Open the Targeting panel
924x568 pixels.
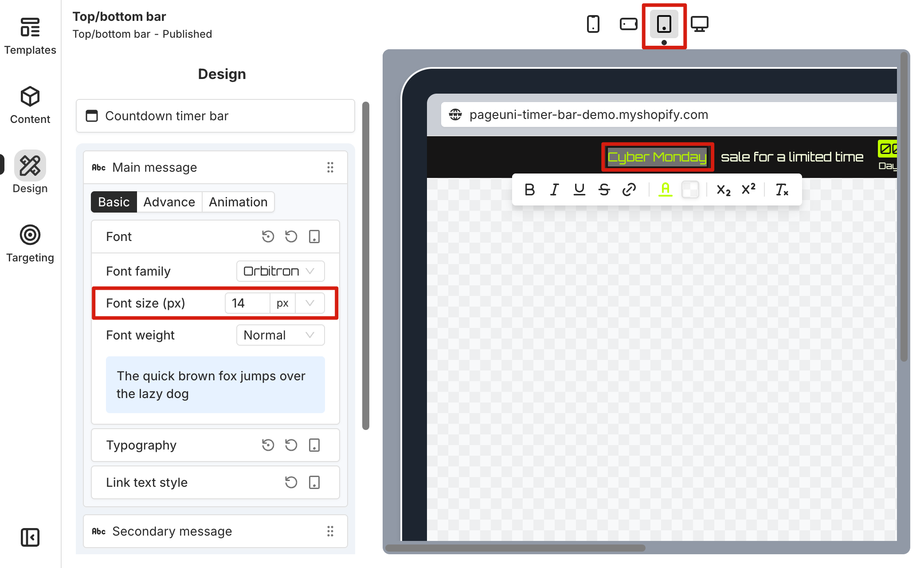[x=30, y=244]
